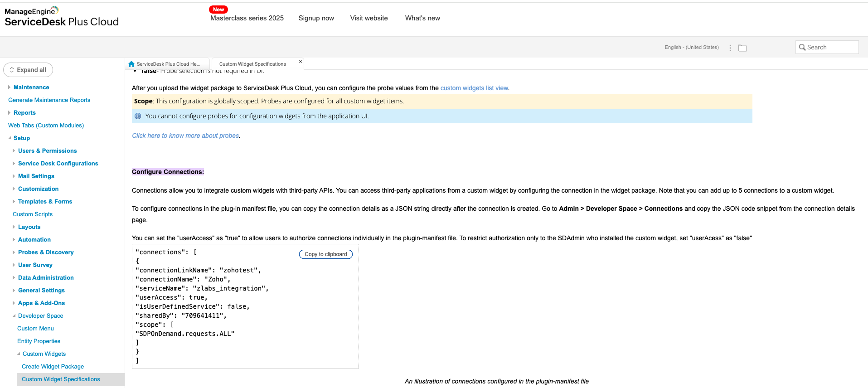
Task: Switch to the ServiceDesk Plus Cloud Help tab
Action: [168, 64]
